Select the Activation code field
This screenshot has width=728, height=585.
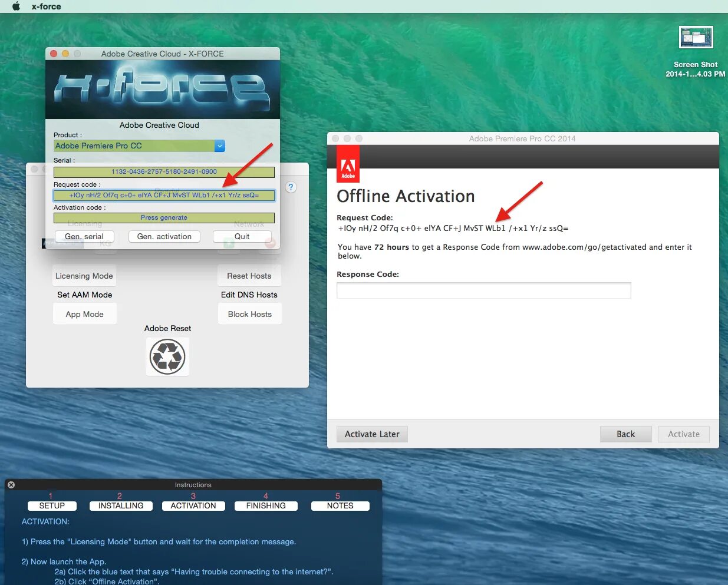(x=164, y=217)
